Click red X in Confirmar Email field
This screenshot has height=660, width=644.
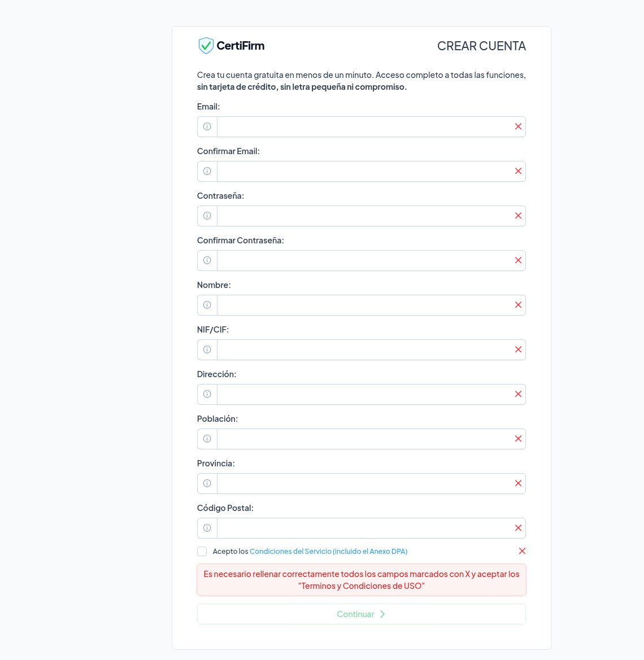(518, 171)
